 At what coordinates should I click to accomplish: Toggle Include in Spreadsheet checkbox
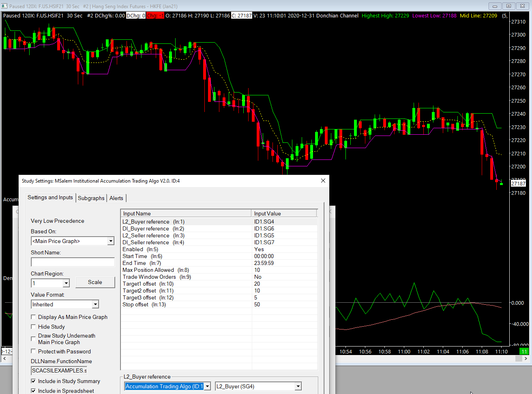pyautogui.click(x=33, y=391)
